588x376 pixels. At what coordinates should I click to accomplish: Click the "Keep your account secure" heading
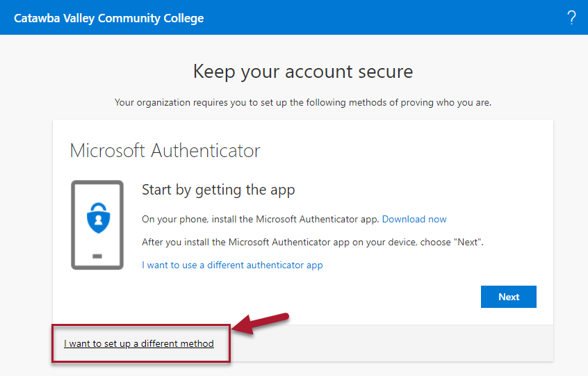[303, 71]
